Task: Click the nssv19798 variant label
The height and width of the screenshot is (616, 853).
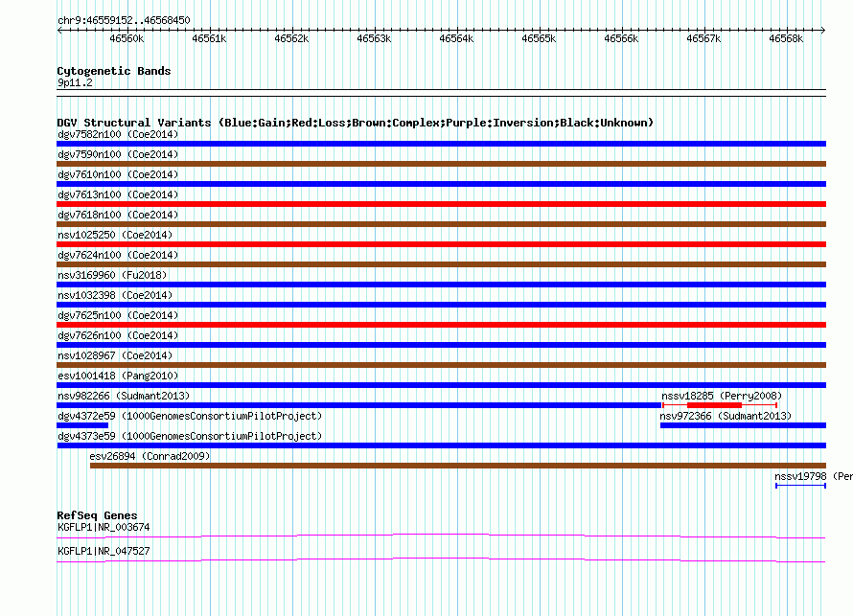Action: click(814, 476)
